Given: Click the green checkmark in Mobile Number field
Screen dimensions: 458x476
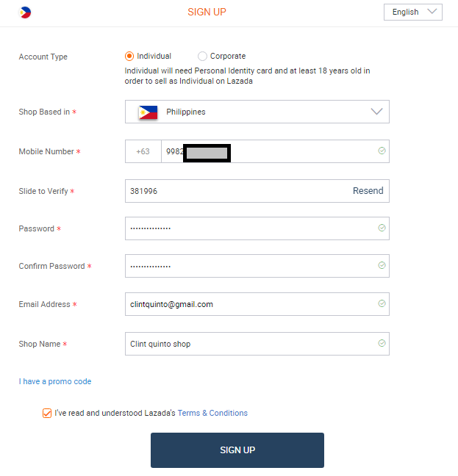Looking at the screenshot, I should [x=382, y=151].
